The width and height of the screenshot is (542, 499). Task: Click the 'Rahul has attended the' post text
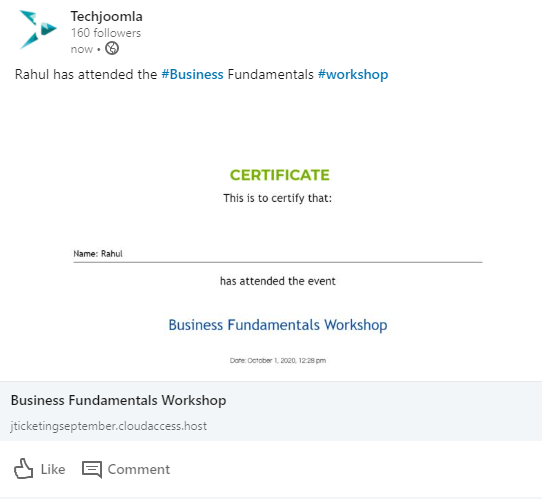click(86, 75)
